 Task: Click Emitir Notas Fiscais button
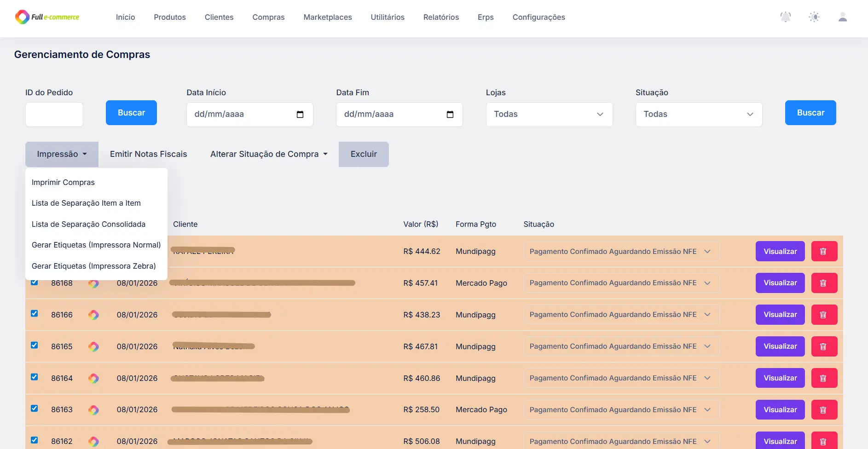(x=148, y=154)
